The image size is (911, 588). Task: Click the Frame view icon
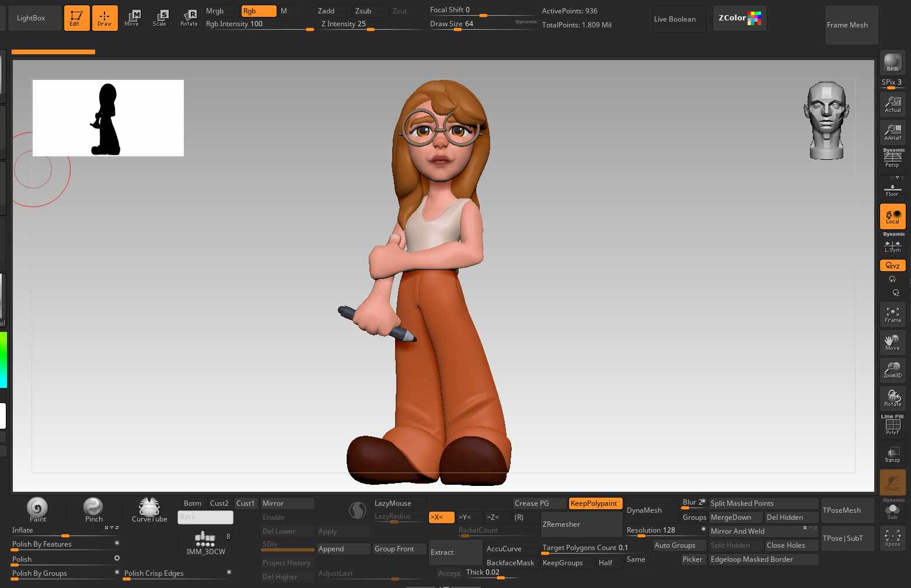(x=892, y=314)
